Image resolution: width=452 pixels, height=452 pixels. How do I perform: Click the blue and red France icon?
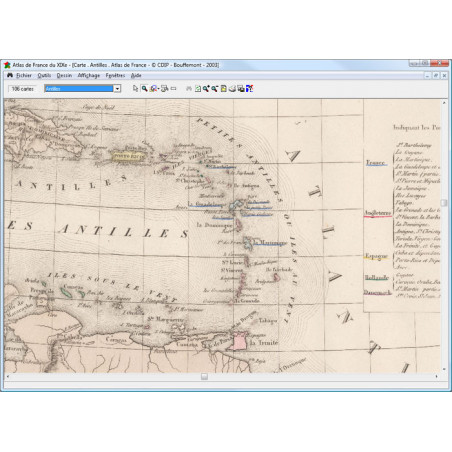(x=250, y=89)
